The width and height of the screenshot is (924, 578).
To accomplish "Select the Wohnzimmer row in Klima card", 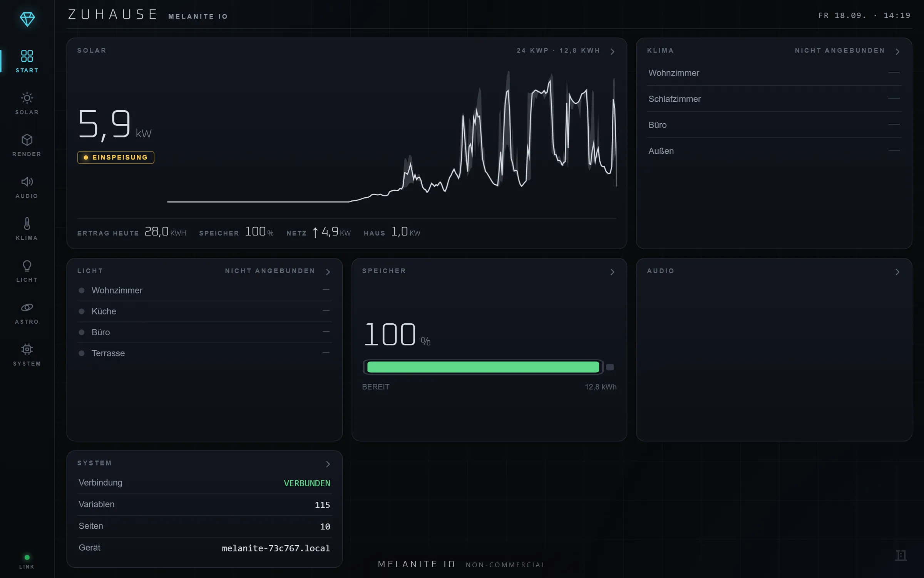I will (774, 73).
